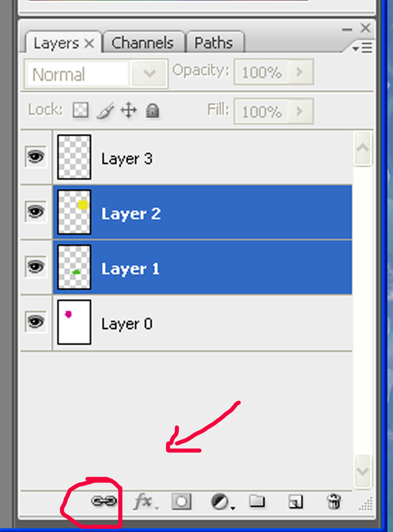Image resolution: width=393 pixels, height=532 pixels.
Task: Click Layer 1 thumbnail
Action: click(74, 267)
